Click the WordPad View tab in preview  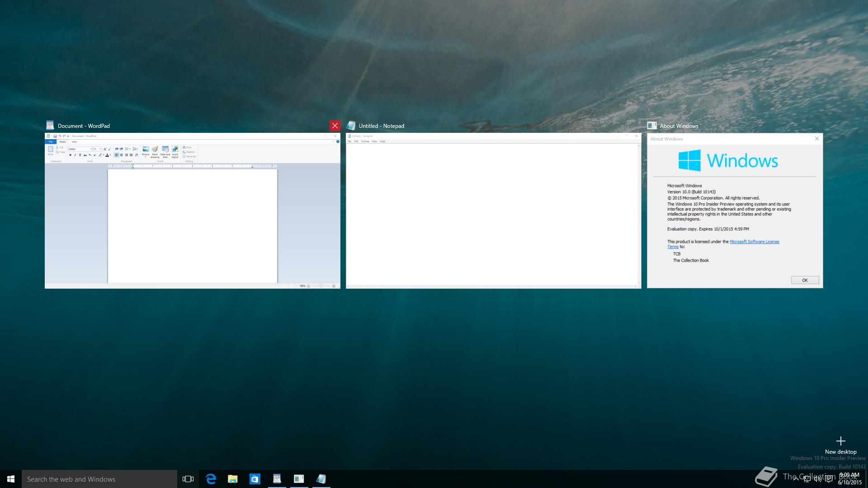pos(74,142)
